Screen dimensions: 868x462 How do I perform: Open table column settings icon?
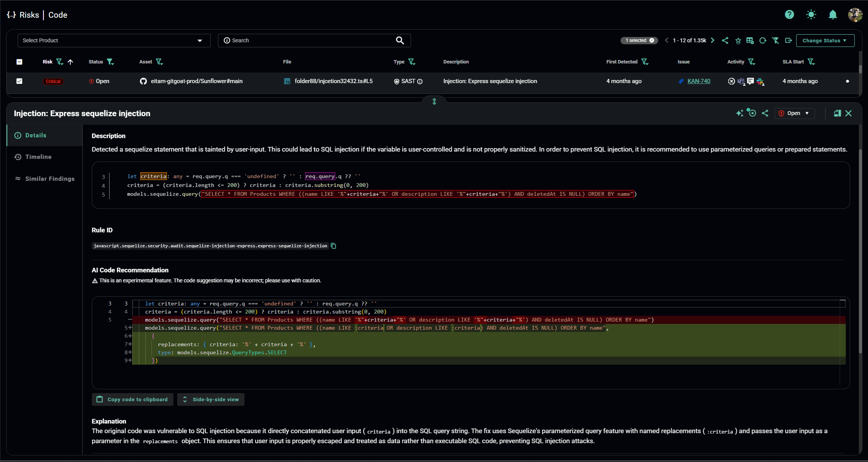tap(750, 40)
